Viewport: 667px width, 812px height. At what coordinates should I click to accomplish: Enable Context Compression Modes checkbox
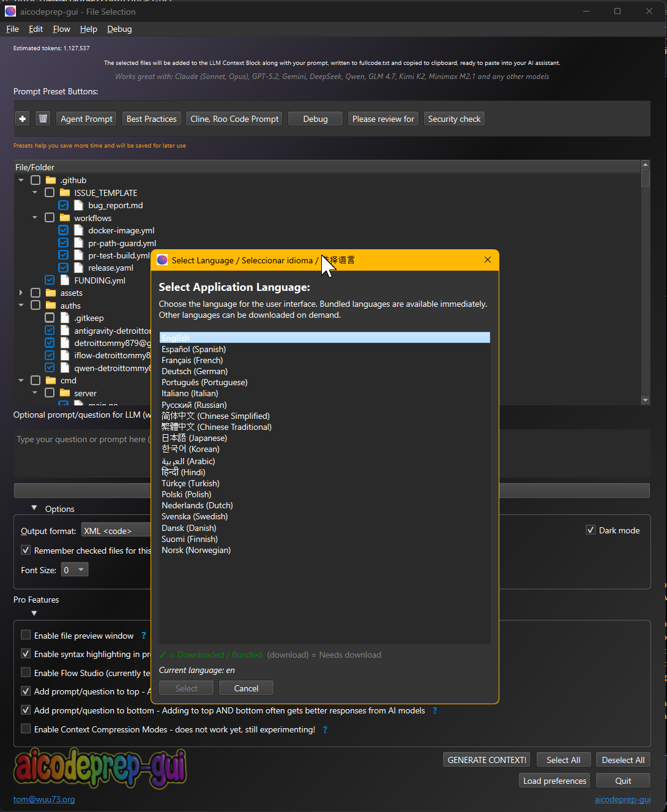click(x=26, y=729)
